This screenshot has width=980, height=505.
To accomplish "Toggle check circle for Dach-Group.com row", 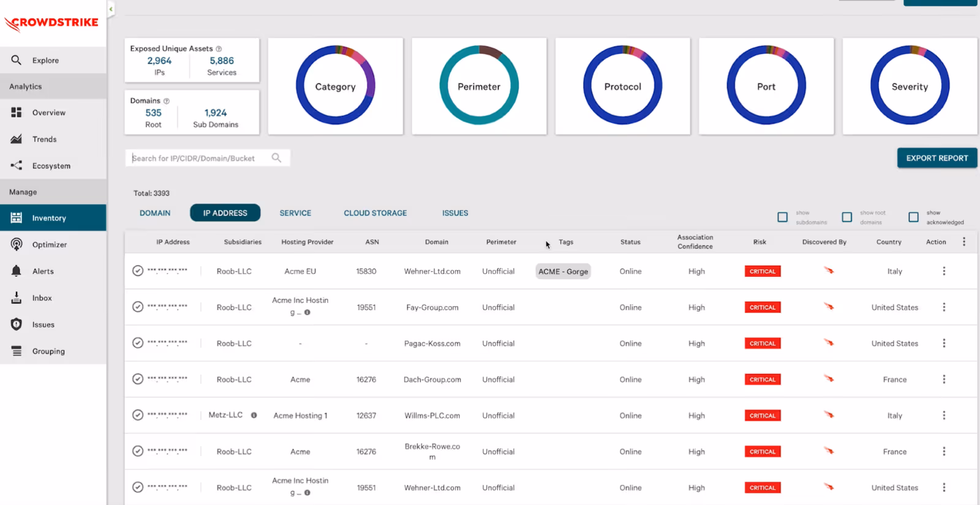I will tap(138, 379).
